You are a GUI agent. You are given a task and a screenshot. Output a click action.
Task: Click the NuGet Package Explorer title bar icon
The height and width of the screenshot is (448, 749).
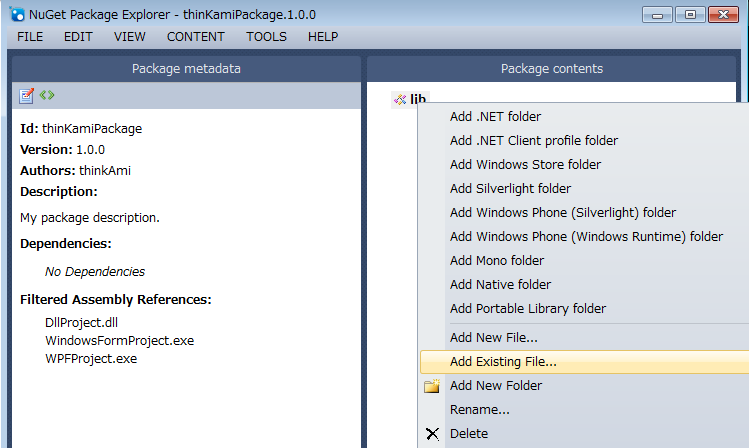tap(17, 14)
